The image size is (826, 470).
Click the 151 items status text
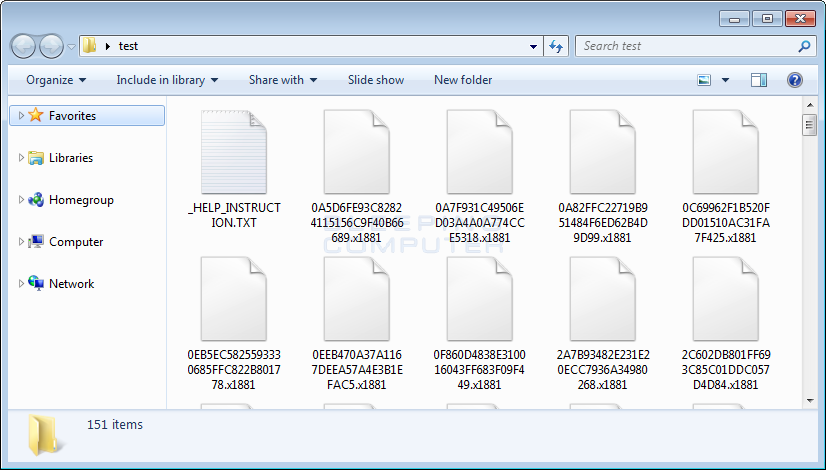[x=115, y=424]
